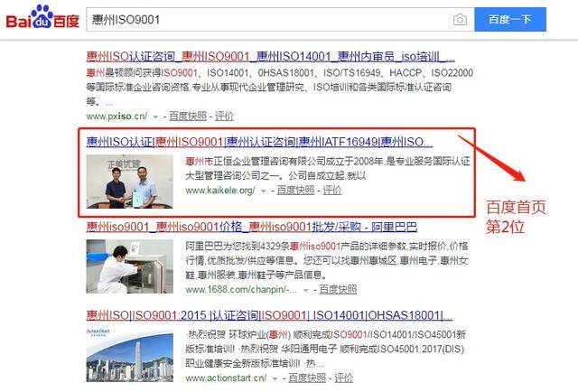Open skyline thumbnail of ActionStart result
The width and height of the screenshot is (578, 392).
point(129,355)
